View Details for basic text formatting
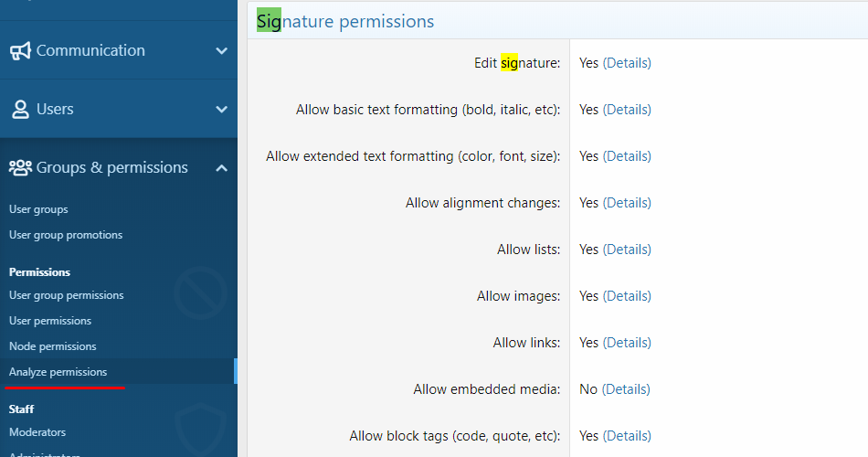 pyautogui.click(x=627, y=110)
